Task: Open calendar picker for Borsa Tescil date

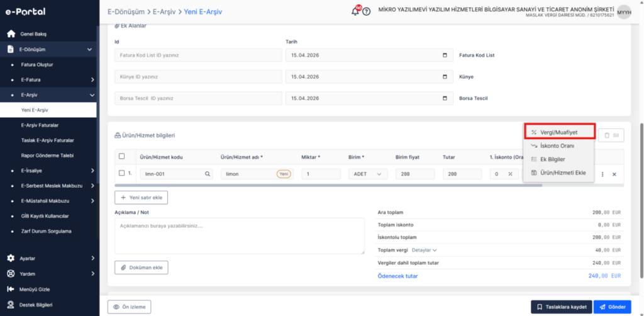Action: pyautogui.click(x=445, y=98)
